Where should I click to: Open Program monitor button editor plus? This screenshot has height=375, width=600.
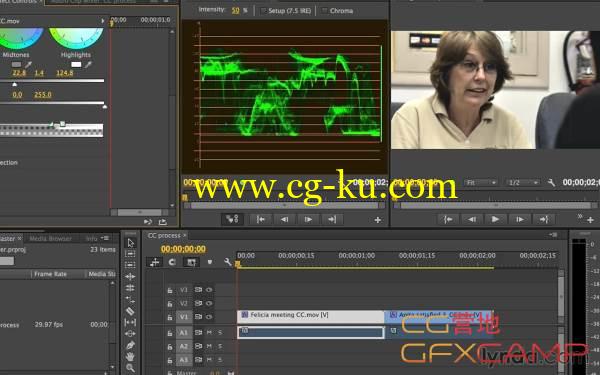coord(590,220)
